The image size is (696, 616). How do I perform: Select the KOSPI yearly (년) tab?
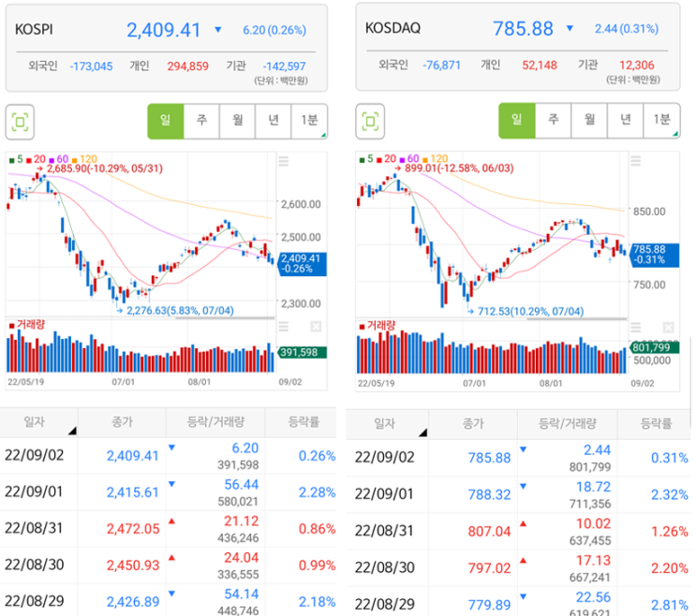(x=274, y=122)
